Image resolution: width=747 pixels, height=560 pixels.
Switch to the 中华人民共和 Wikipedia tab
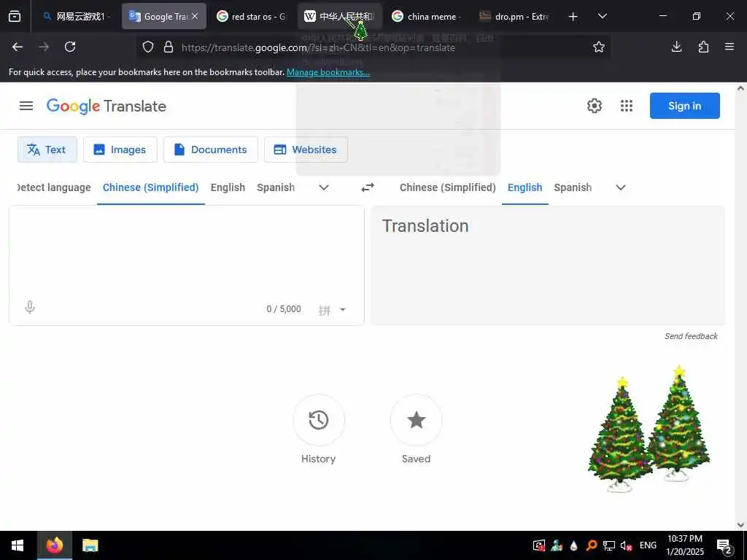point(339,17)
